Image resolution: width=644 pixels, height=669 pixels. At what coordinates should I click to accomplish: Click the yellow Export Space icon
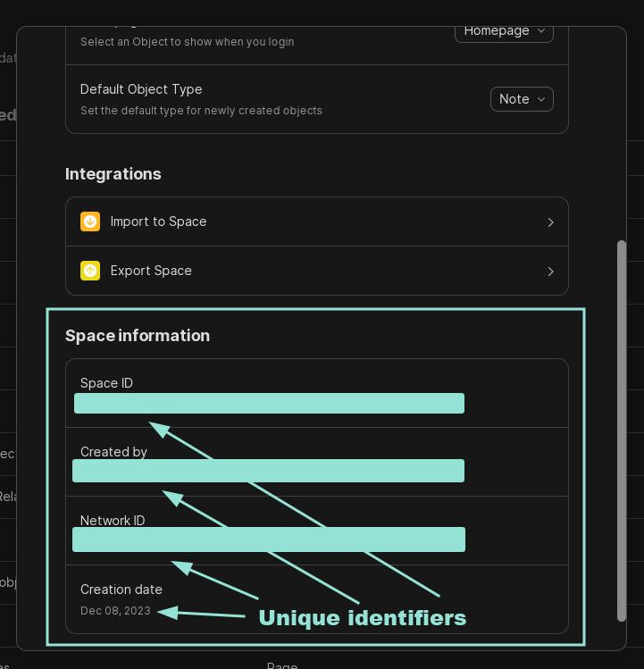coord(90,271)
